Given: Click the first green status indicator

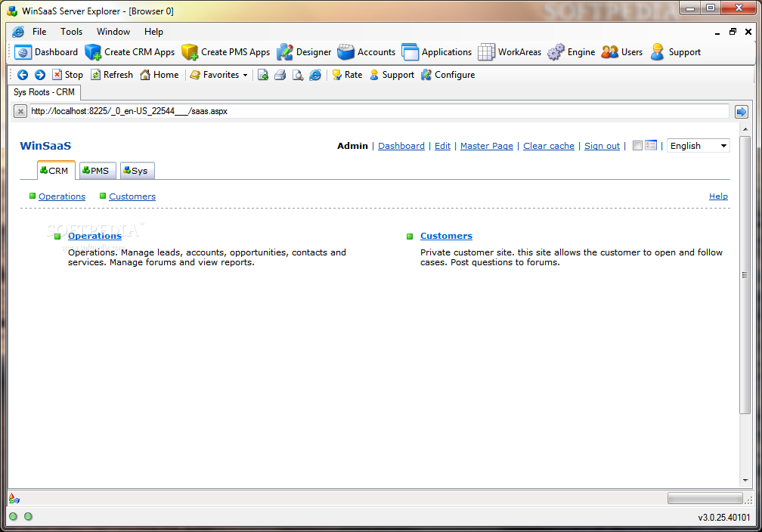Looking at the screenshot, I should (13, 516).
